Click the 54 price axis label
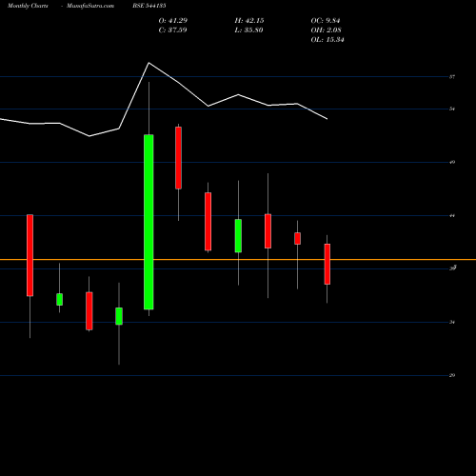 (452, 109)
